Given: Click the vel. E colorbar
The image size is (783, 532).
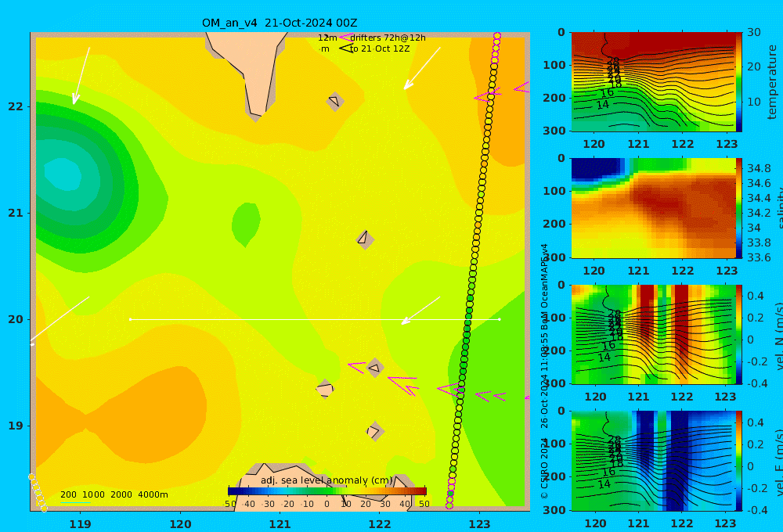Looking at the screenshot, I should point(739,461).
